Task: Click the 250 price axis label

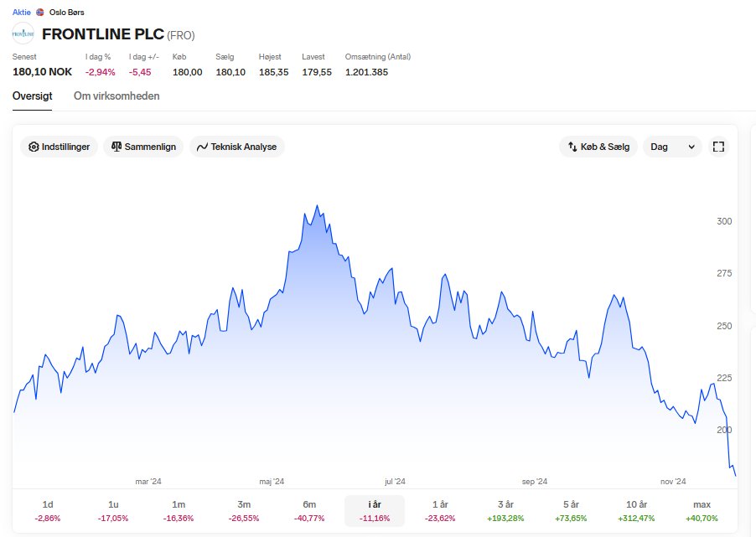Action: pyautogui.click(x=724, y=326)
